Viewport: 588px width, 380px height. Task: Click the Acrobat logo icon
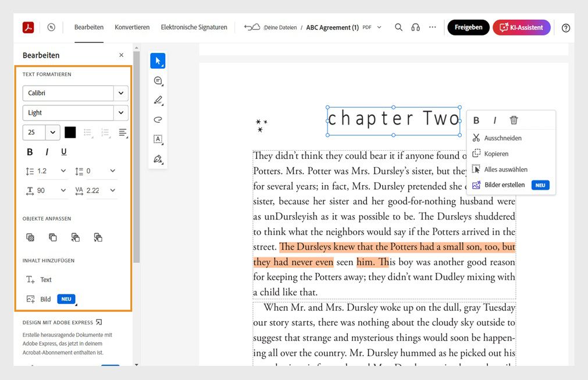coord(27,27)
